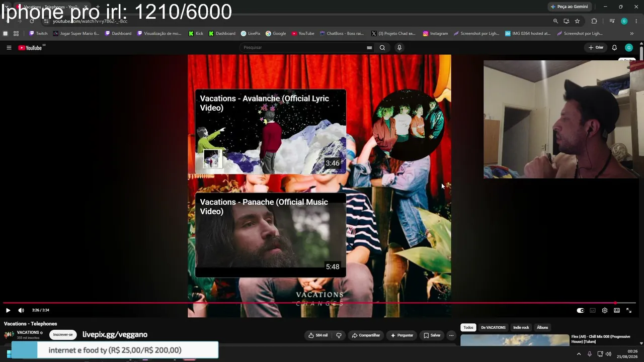Click the YouTube search magnifier button
The image size is (644, 362).
pyautogui.click(x=382, y=48)
